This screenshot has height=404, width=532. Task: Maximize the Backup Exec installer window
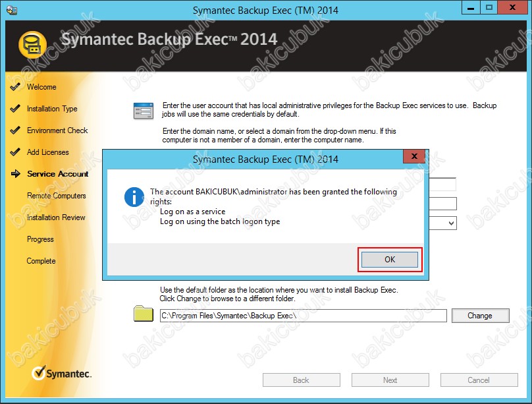point(489,7)
